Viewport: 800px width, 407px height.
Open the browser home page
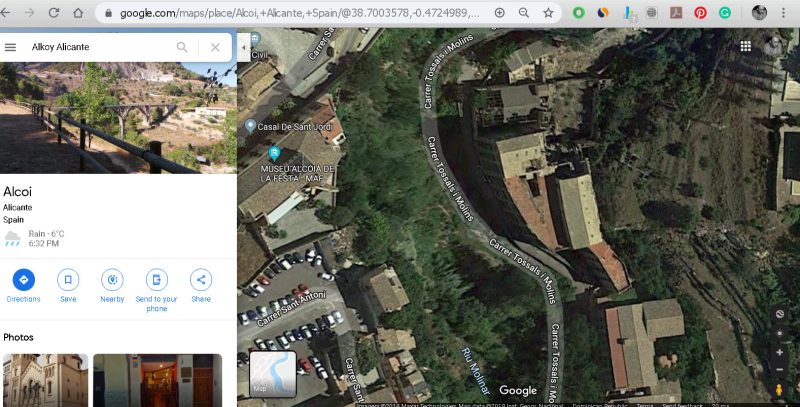click(78, 13)
